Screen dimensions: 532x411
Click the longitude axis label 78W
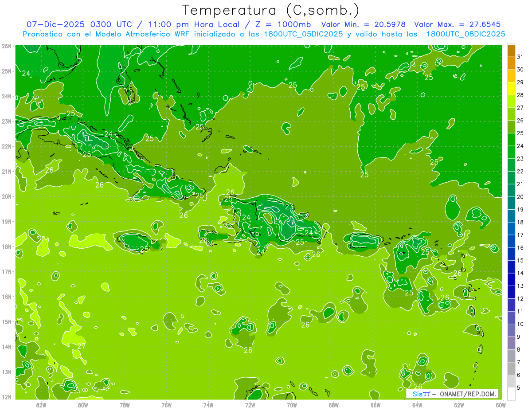(125, 405)
